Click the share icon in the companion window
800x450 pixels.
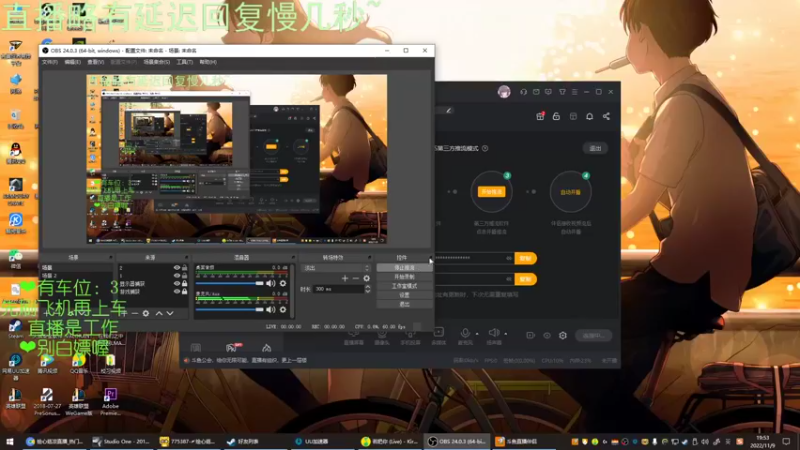click(606, 116)
